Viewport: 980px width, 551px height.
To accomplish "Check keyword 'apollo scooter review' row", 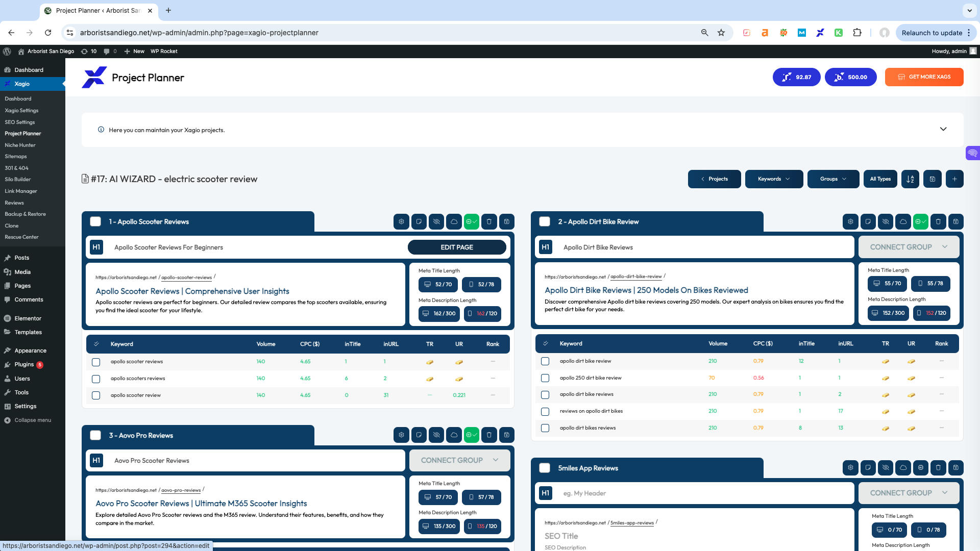I will pos(96,395).
